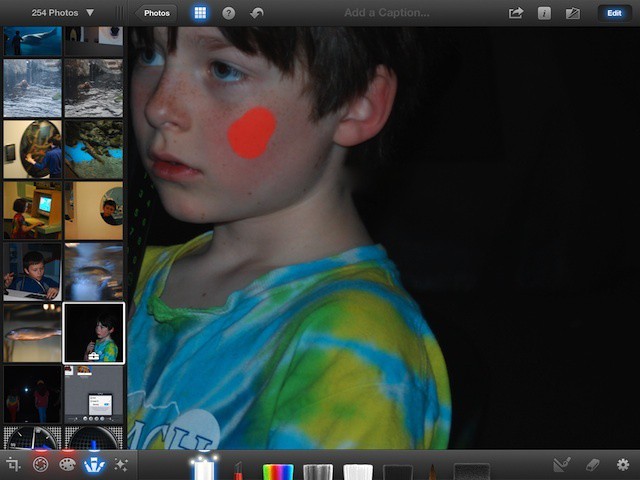Screen dimensions: 640x480
Task: Open the Exposure adjustment tool
Action: pos(41,465)
